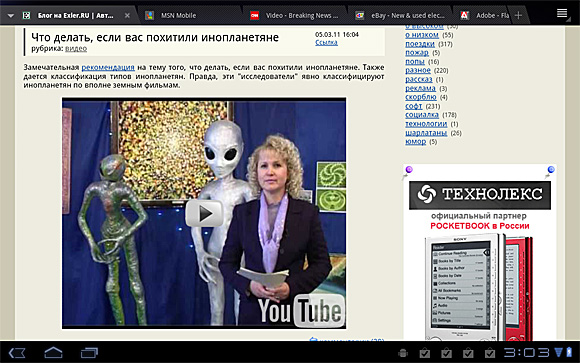Close the Exler.RU blog tab
The height and width of the screenshot is (363, 580).
click(x=127, y=16)
